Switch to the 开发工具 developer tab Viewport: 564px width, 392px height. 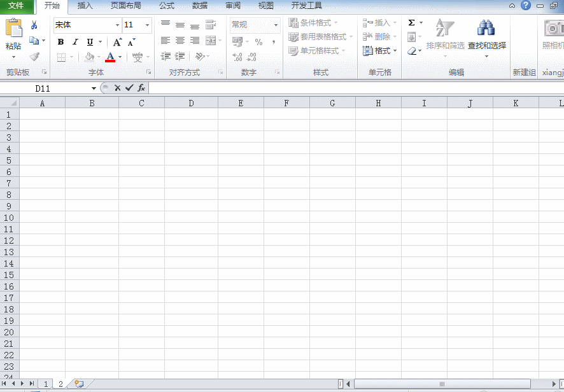tap(306, 6)
